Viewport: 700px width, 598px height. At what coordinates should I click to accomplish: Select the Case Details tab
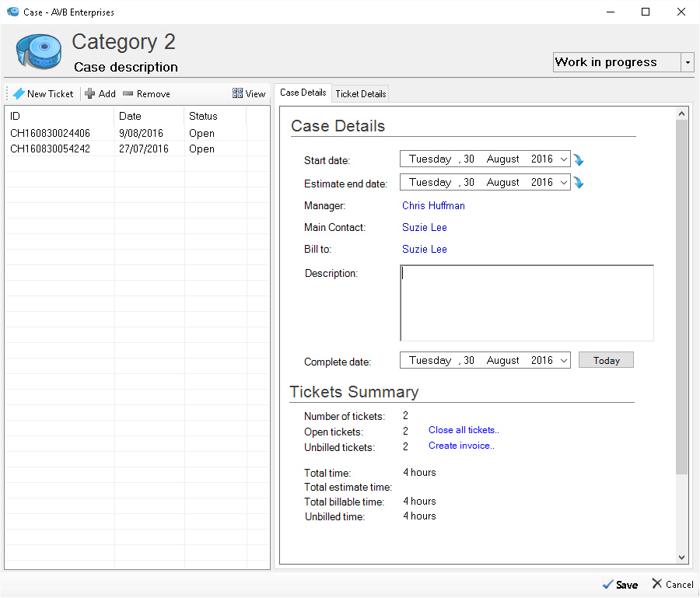(x=303, y=93)
